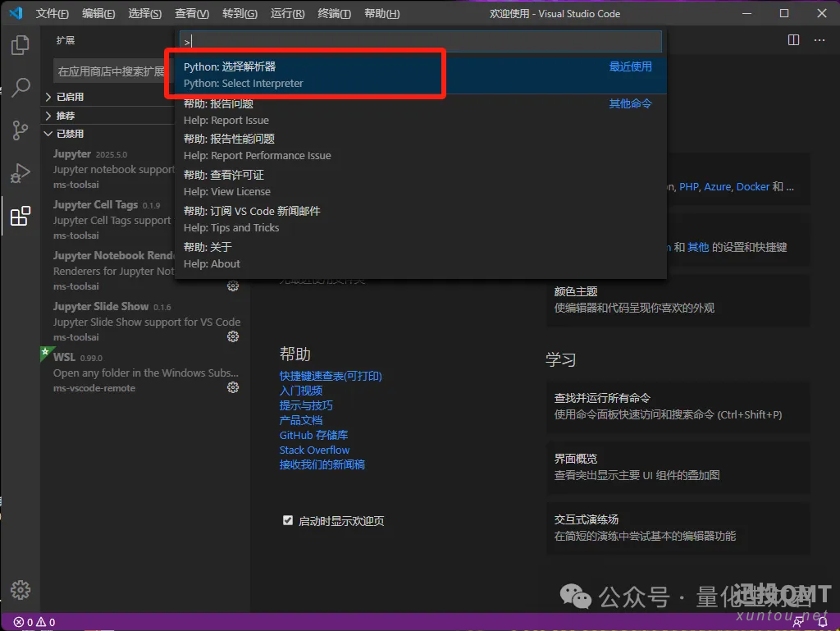The height and width of the screenshot is (631, 840).
Task: Open the Explorer view in activity bar
Action: [21, 45]
